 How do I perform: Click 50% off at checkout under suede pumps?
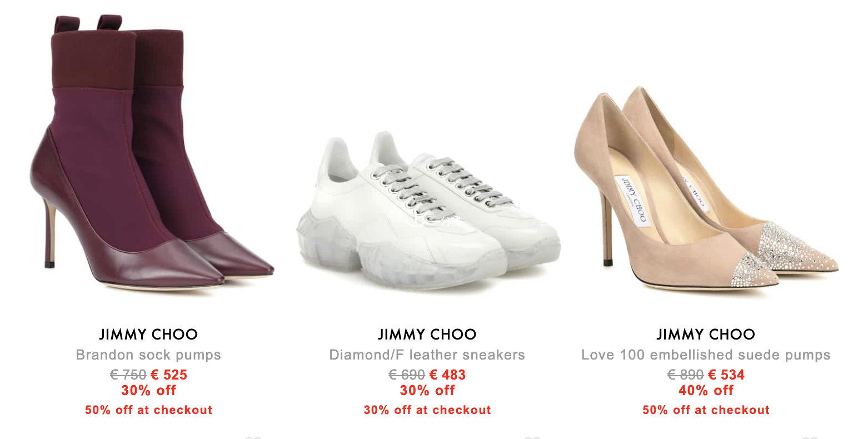[x=706, y=410]
